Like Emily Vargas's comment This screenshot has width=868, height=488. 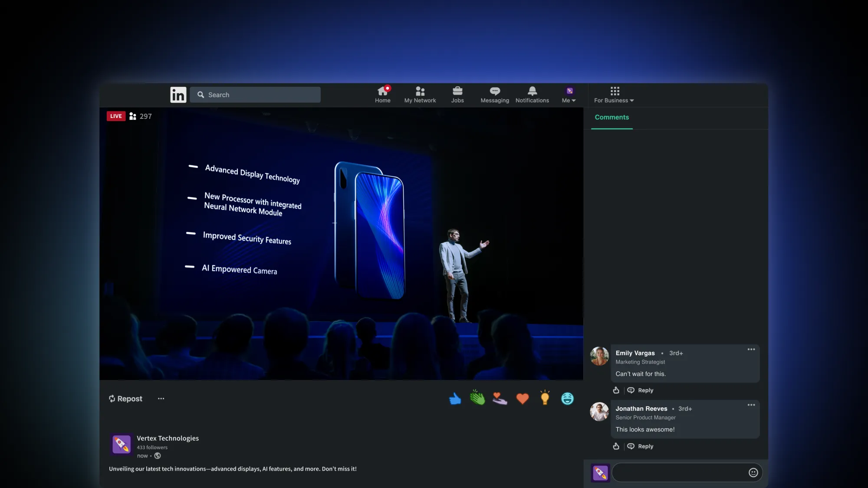pos(616,390)
